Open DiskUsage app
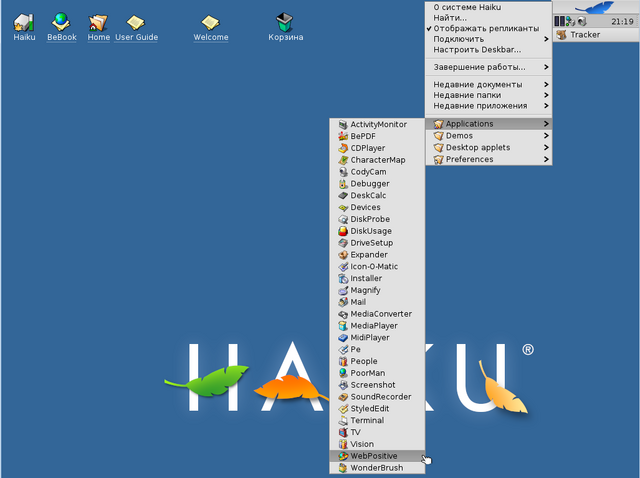640x478 pixels. (377, 231)
